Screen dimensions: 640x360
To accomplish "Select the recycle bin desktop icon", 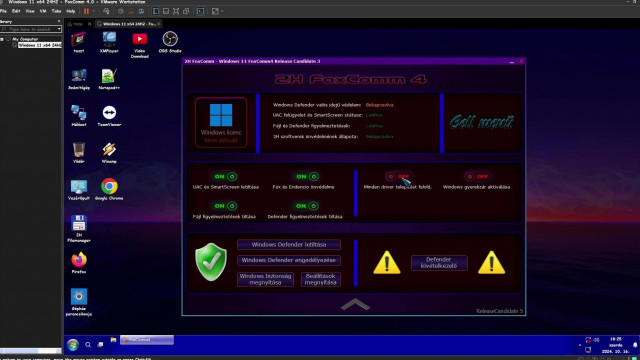I will click(79, 153).
